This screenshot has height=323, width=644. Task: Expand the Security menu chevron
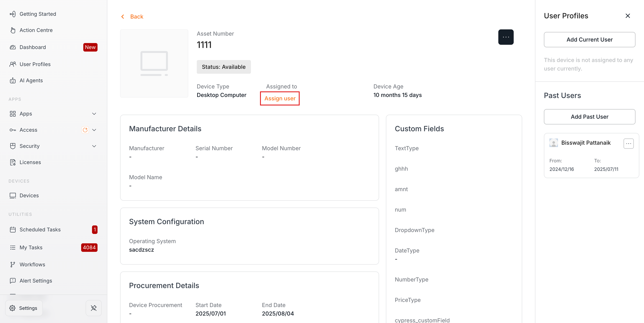click(x=94, y=146)
